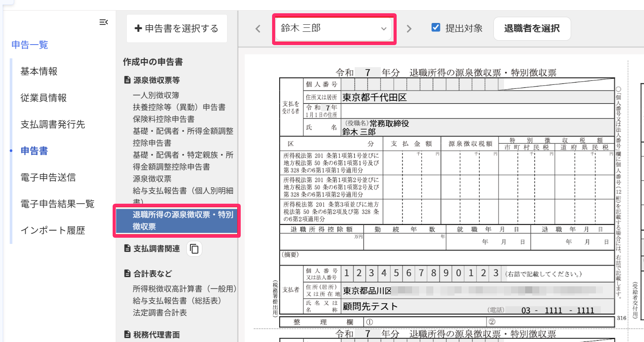
Task: Select 基礎・配偶者・特定親族・所得金額調整控除申告書
Action: (x=183, y=161)
